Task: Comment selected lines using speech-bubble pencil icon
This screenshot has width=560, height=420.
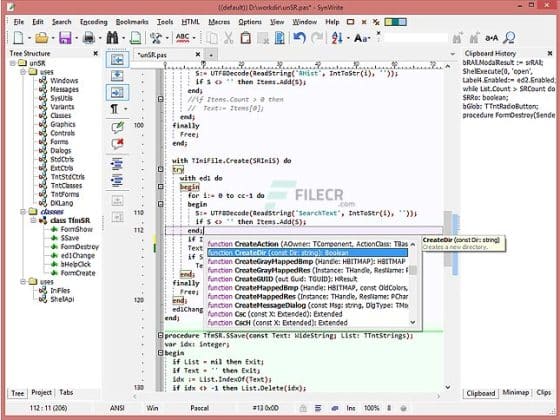Action: pos(117,127)
